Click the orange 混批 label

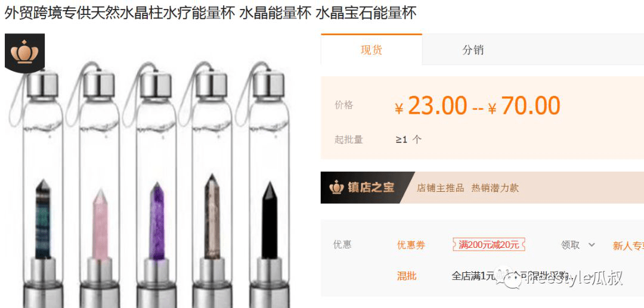click(406, 276)
